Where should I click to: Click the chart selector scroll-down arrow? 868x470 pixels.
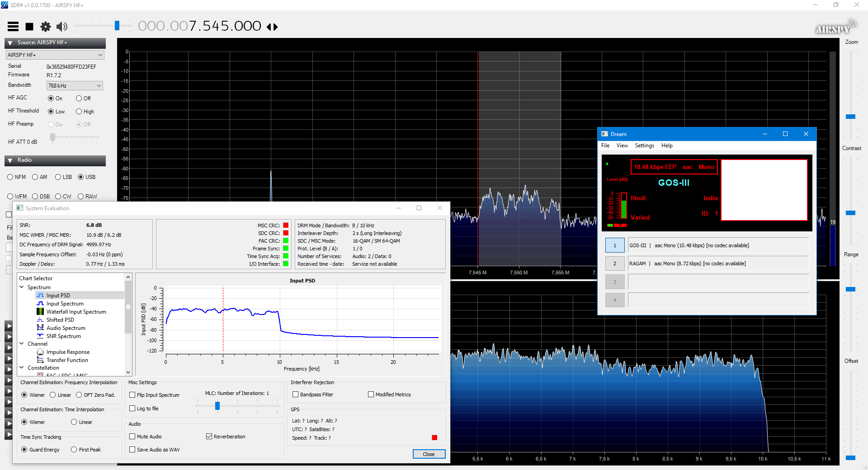click(x=128, y=372)
